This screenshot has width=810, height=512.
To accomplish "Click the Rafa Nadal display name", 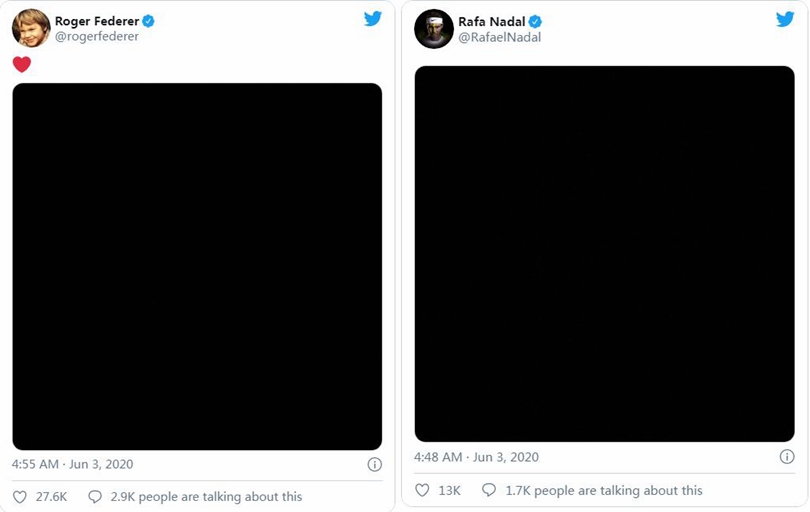I will click(x=492, y=22).
